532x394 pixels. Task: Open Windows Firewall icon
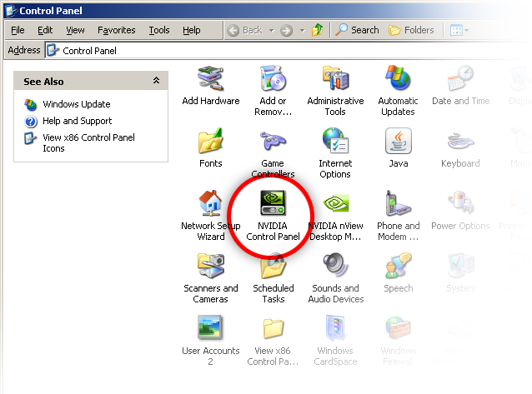pos(398,328)
